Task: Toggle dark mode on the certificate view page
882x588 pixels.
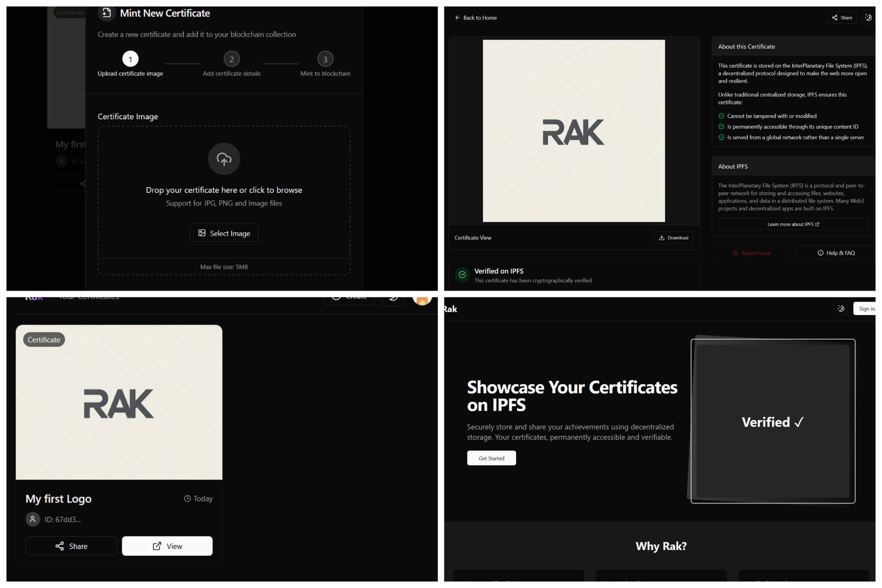Action: point(868,18)
